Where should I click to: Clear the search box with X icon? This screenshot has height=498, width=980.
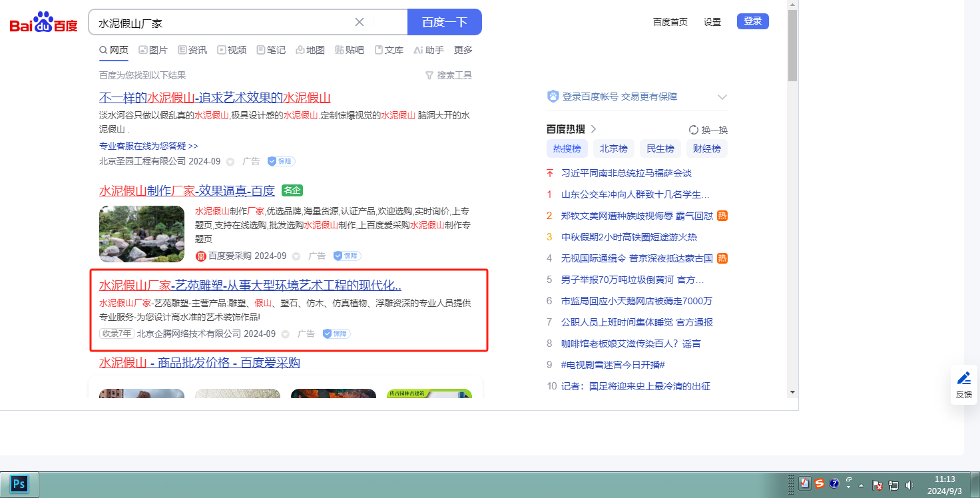(x=360, y=22)
